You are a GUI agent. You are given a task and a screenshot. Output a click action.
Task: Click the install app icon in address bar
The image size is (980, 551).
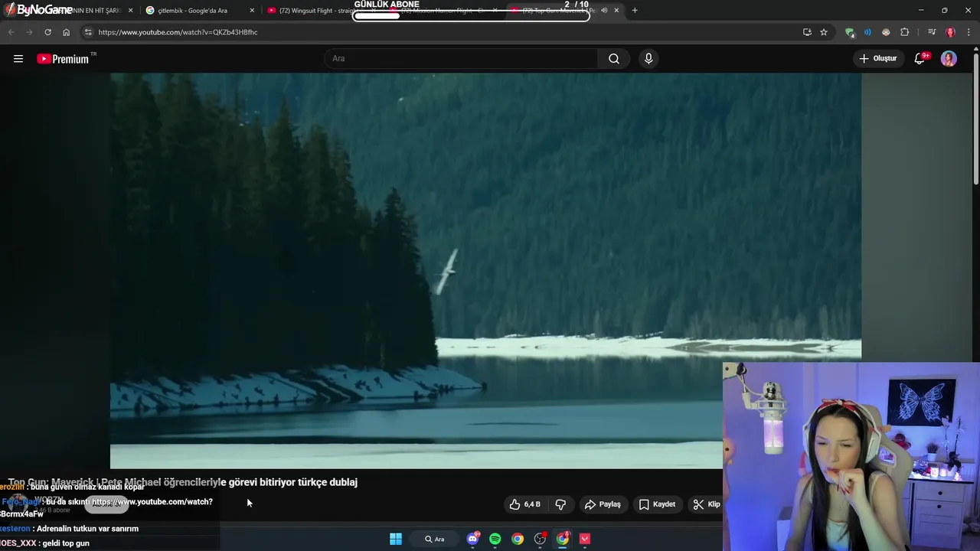(807, 32)
